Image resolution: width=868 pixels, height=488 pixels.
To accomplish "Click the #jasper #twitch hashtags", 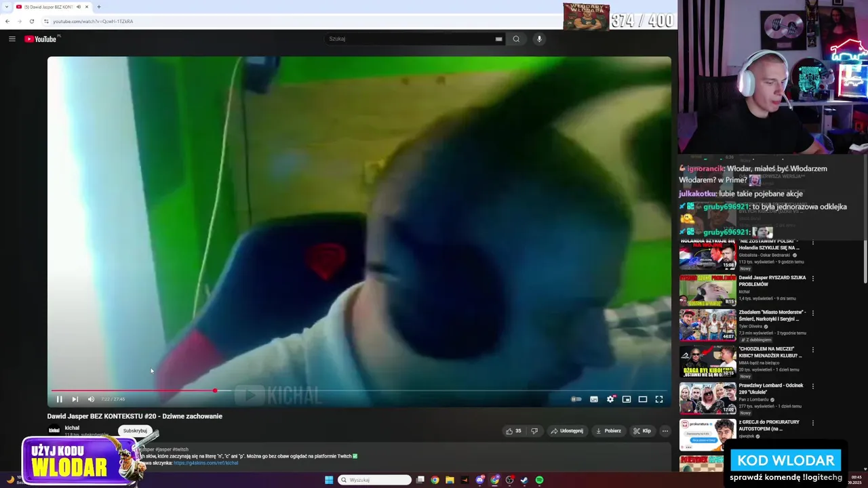I will [x=171, y=449].
